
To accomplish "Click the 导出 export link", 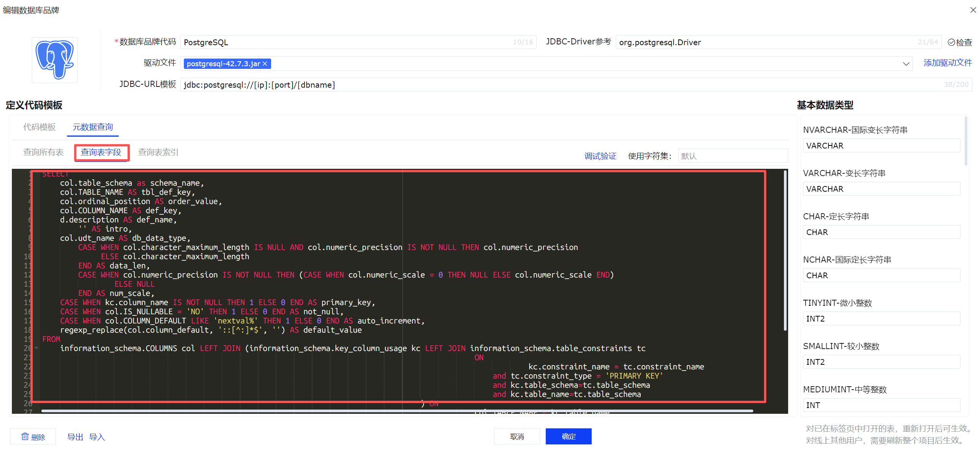I will (75, 437).
